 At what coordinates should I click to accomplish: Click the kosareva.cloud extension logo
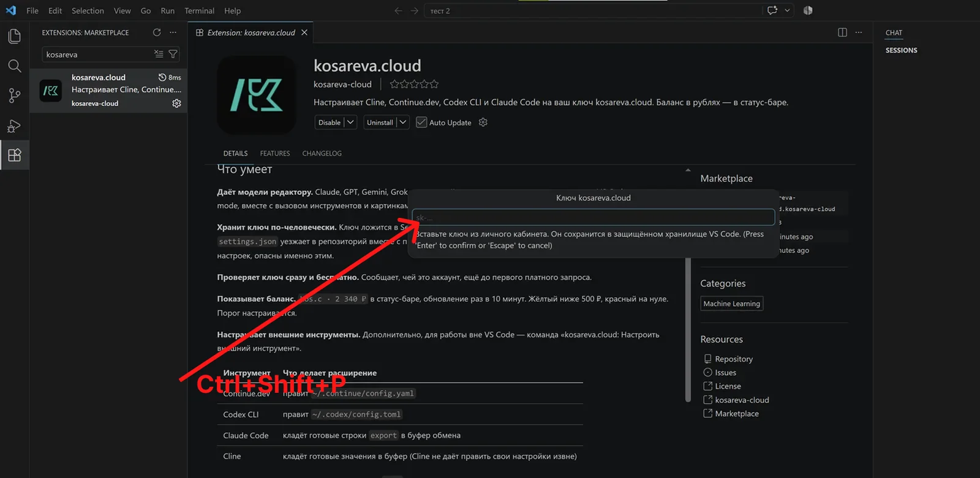coord(257,95)
